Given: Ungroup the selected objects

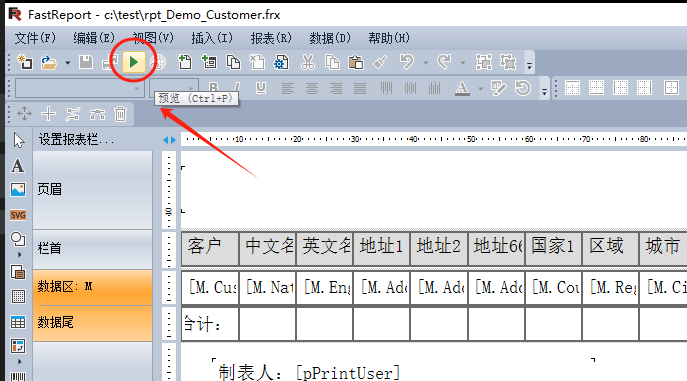Looking at the screenshot, I should coord(508,63).
